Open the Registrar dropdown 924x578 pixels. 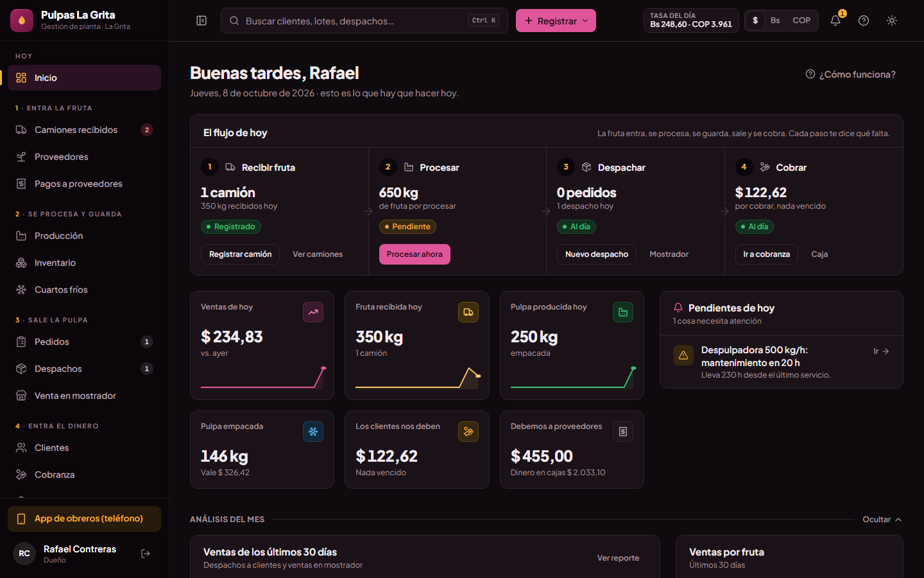[556, 21]
